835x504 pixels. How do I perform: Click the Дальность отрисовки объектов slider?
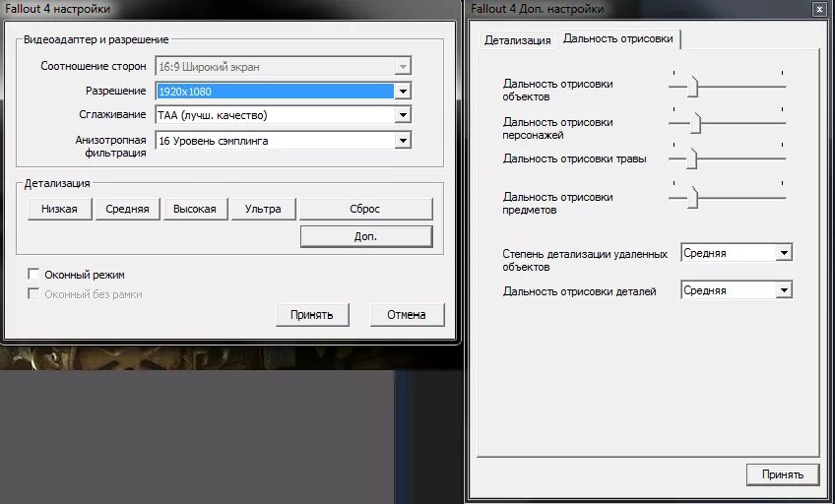pyautogui.click(x=728, y=86)
